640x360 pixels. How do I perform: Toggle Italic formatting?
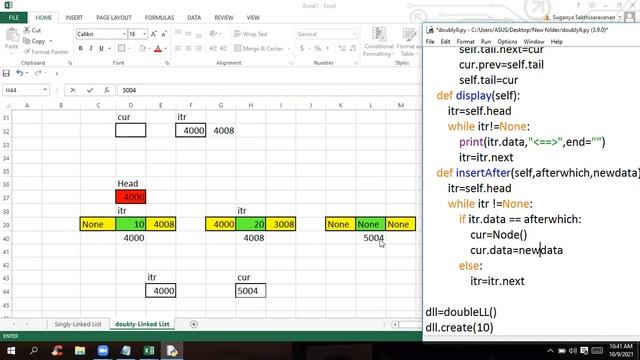[91, 49]
